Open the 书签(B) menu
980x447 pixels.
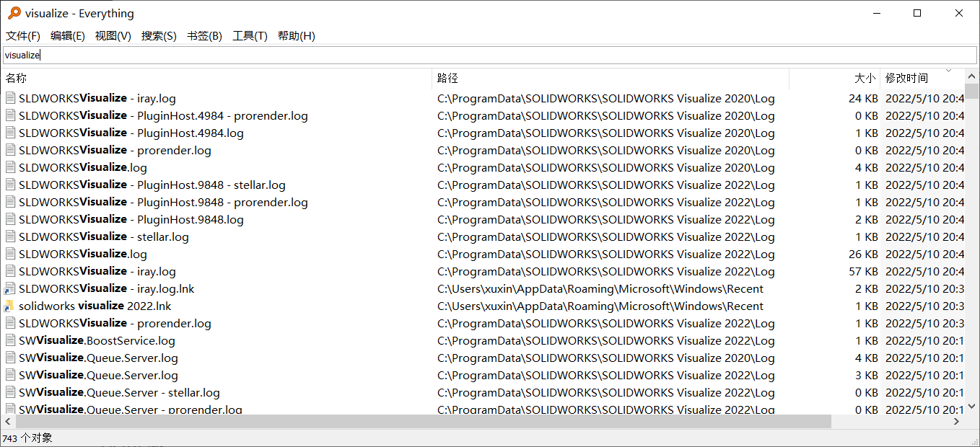click(x=204, y=36)
